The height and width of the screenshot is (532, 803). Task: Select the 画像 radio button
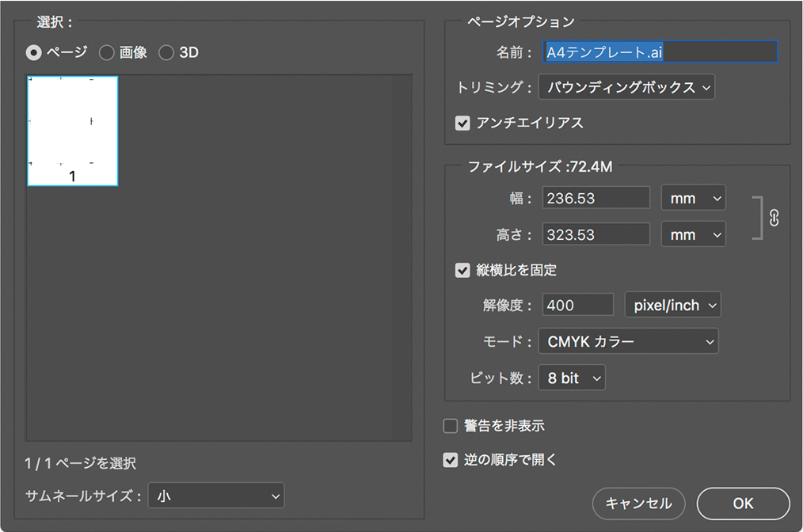pyautogui.click(x=107, y=53)
